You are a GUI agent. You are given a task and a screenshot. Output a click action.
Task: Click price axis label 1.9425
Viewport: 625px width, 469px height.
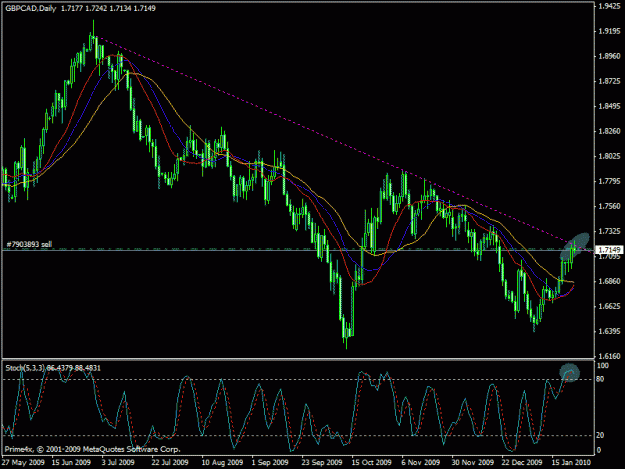[x=609, y=6]
